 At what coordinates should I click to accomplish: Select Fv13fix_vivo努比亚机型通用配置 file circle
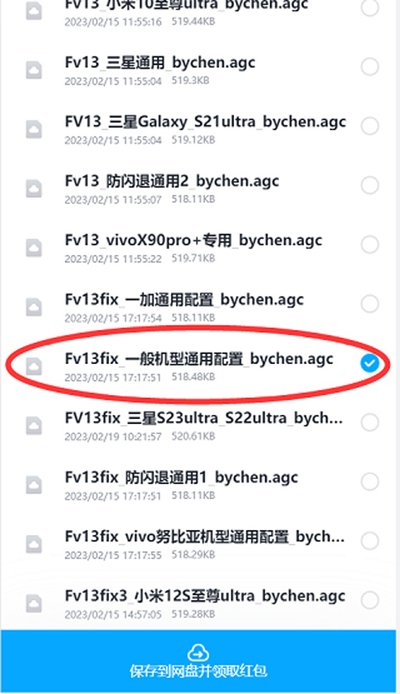(x=369, y=541)
